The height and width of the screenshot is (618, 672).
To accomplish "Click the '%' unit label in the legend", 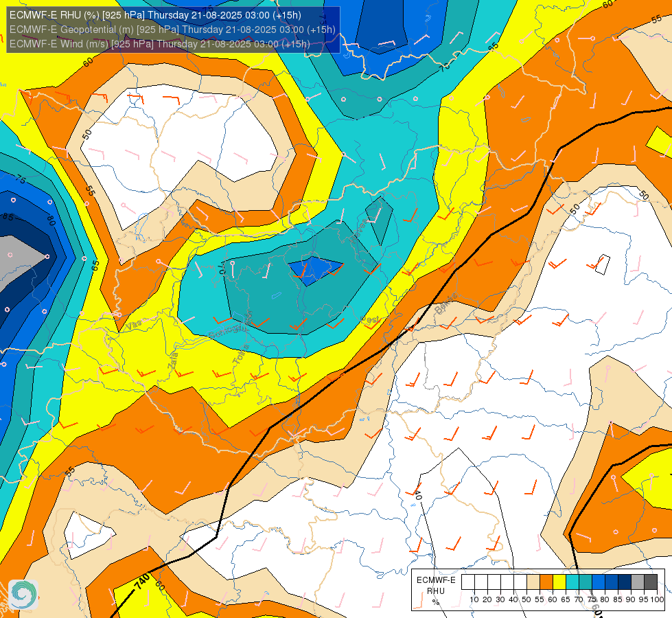I will tap(436, 602).
